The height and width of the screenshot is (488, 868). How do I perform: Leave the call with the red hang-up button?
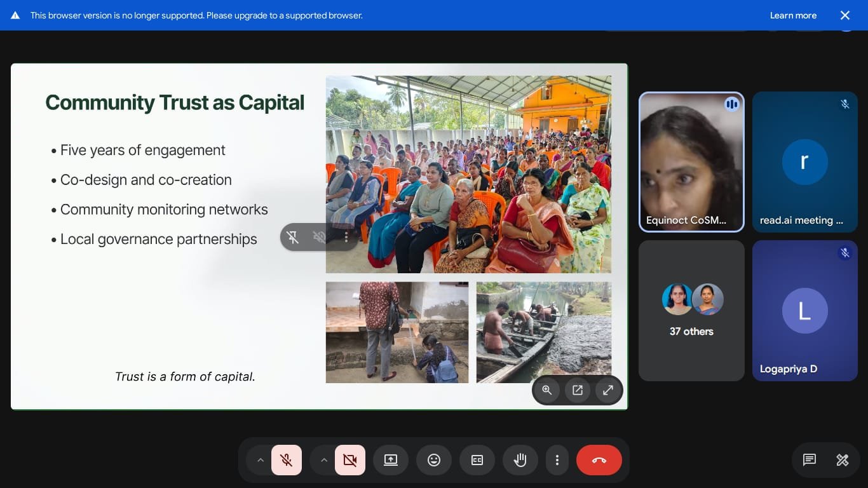click(x=599, y=460)
